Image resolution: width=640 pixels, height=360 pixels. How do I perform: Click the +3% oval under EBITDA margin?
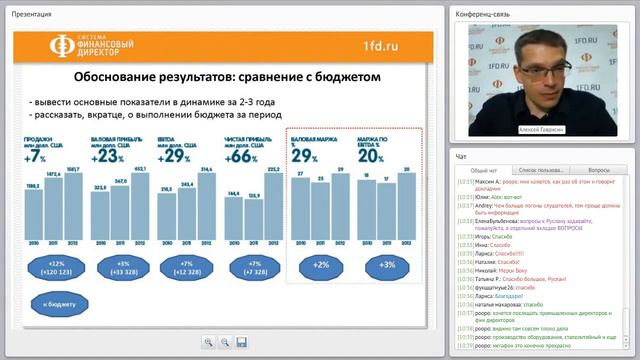click(387, 267)
